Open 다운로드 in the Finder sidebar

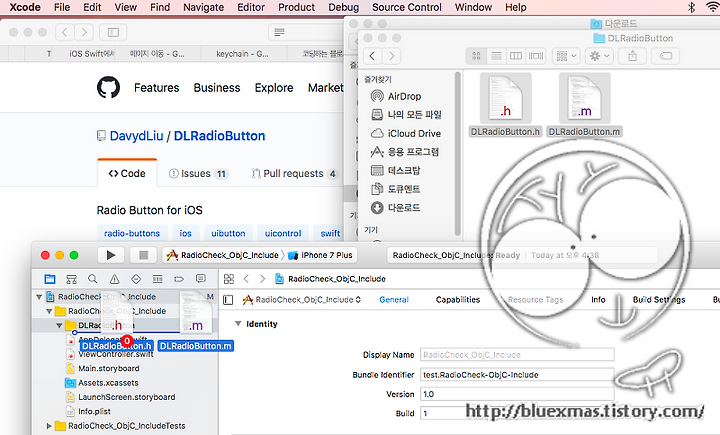[x=395, y=208]
